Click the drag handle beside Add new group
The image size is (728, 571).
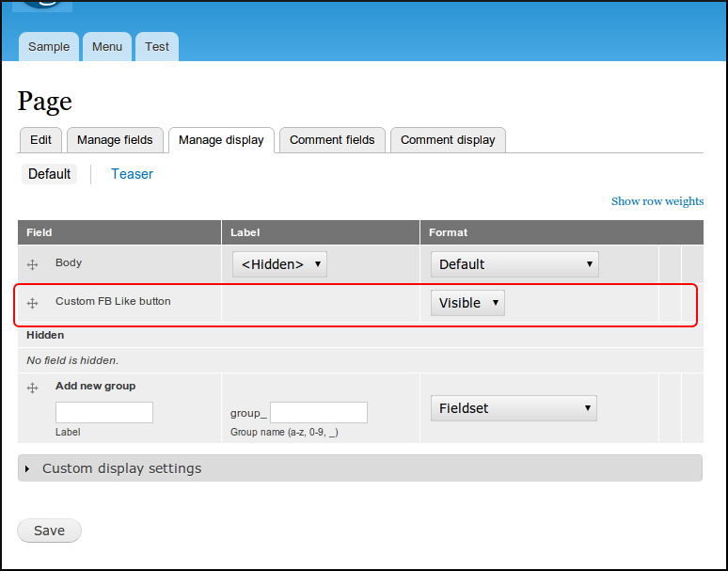click(x=32, y=389)
